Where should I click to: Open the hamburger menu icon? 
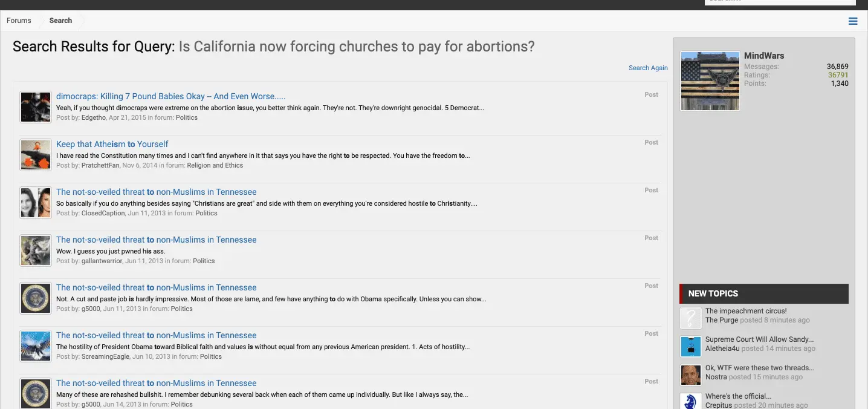click(852, 21)
